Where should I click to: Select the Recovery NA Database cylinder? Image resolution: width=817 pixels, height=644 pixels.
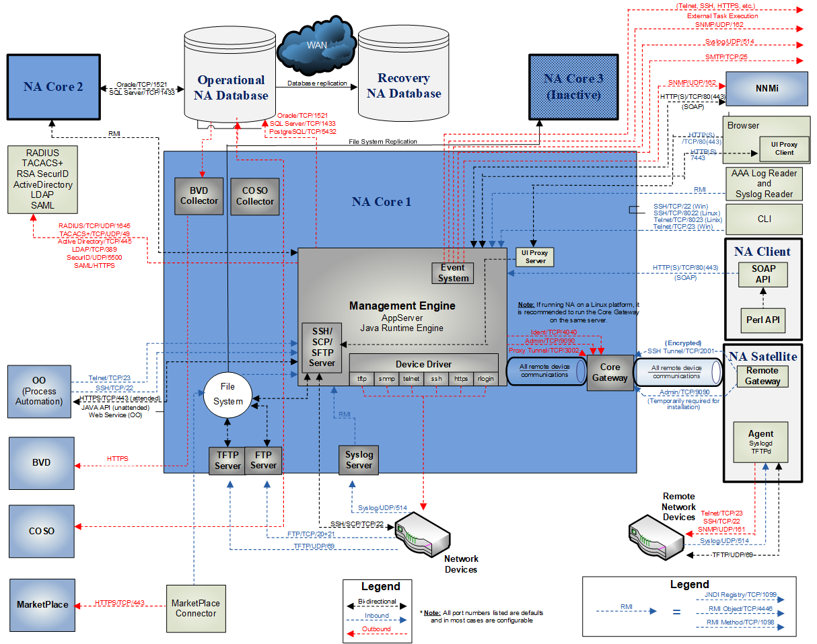[403, 81]
